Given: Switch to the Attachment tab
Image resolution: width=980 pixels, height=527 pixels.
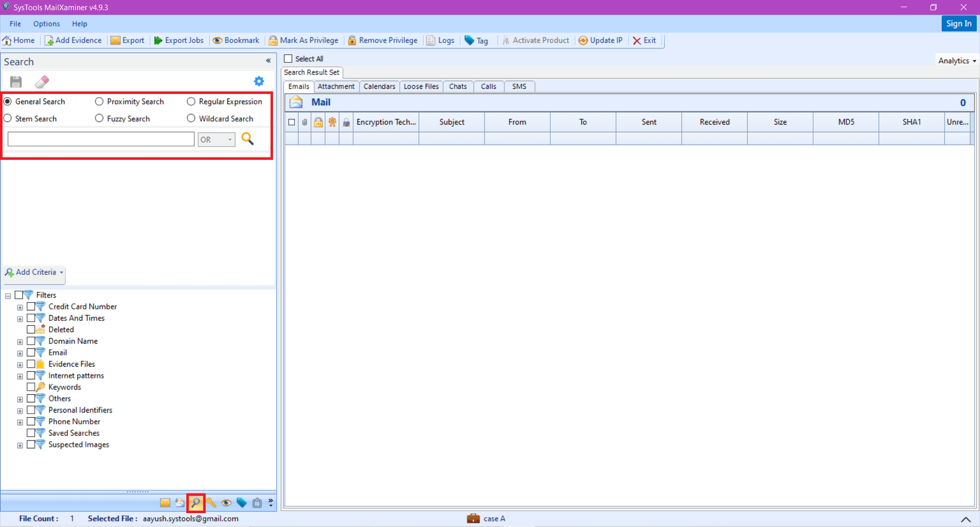Looking at the screenshot, I should pyautogui.click(x=336, y=86).
